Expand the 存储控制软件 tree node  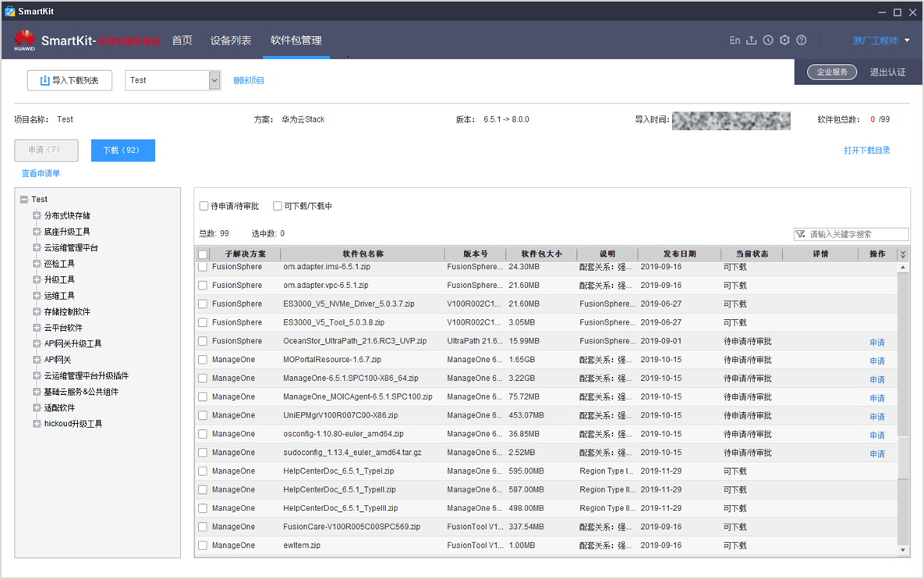pos(37,311)
